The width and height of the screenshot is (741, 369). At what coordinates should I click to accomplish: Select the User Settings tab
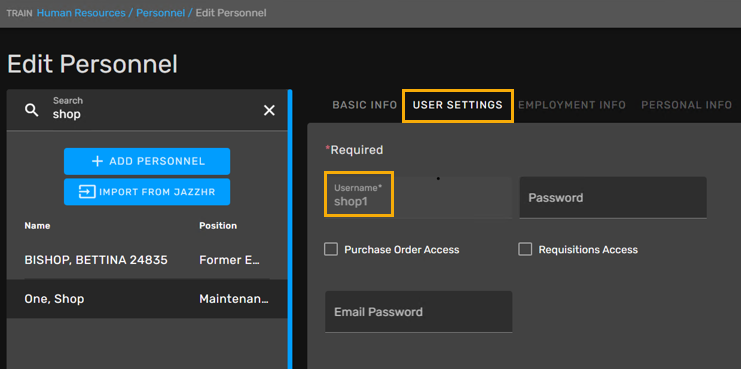[457, 105]
